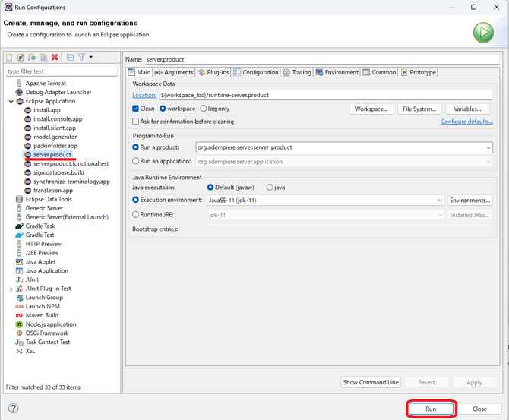Select Maven Build type
Image resolution: width=509 pixels, height=420 pixels.
[x=42, y=315]
